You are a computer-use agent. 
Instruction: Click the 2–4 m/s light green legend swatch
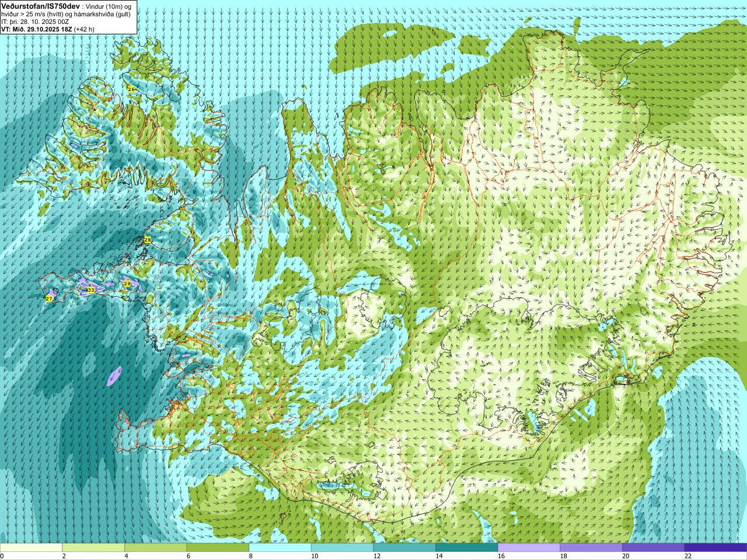tap(93, 548)
